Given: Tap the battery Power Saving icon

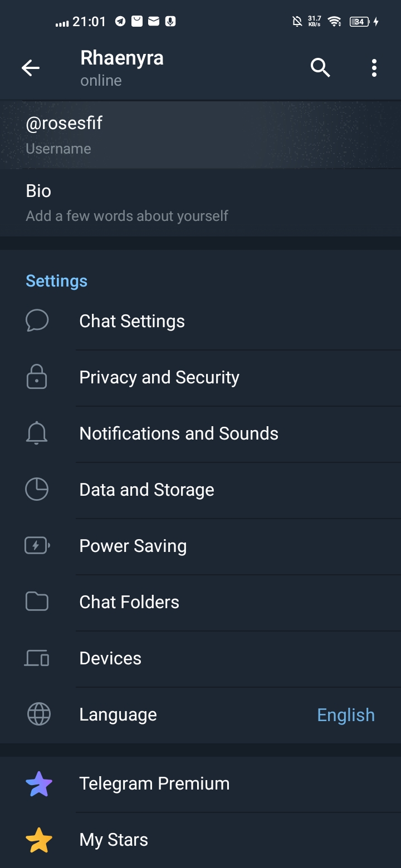Looking at the screenshot, I should click(37, 546).
